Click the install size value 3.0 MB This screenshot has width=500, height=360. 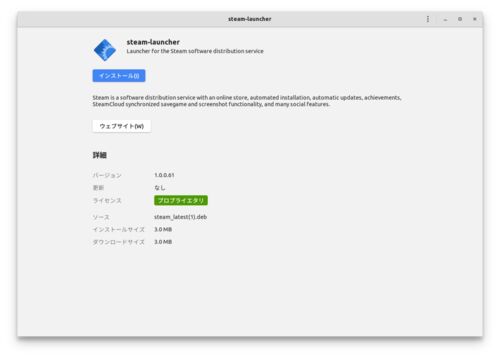point(163,229)
